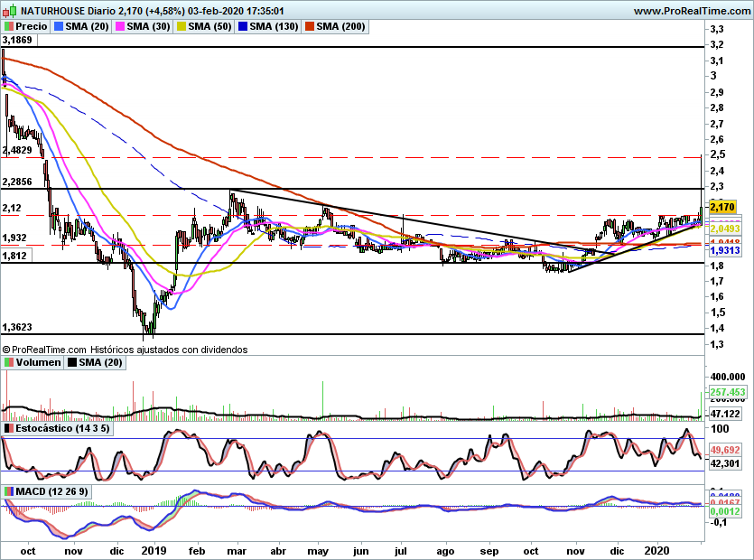The width and height of the screenshot is (754, 560).
Task: Click the 2019 label on time axis
Action: coord(154,551)
